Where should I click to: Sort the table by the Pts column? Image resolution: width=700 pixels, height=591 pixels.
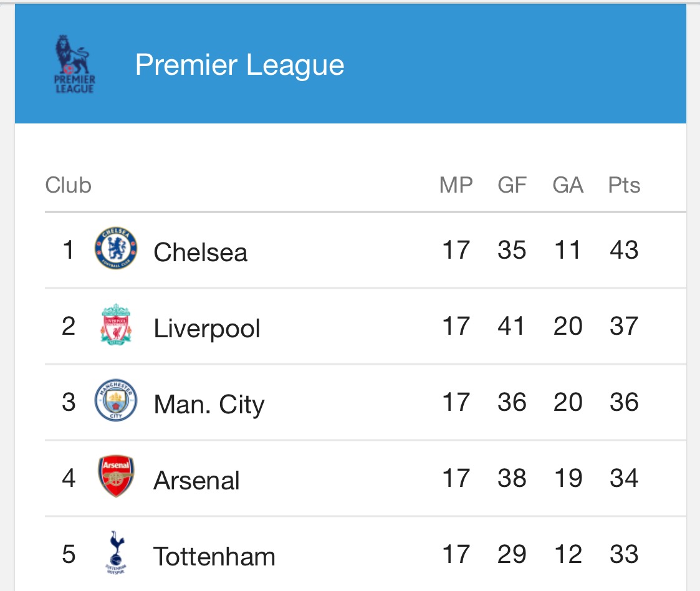(624, 185)
